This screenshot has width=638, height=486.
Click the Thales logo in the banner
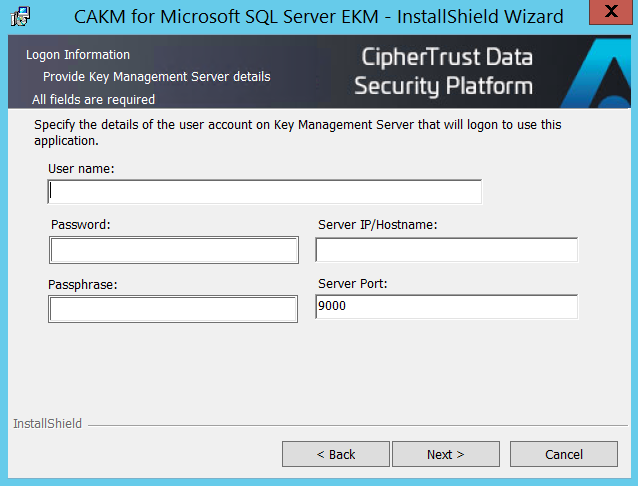tap(609, 74)
